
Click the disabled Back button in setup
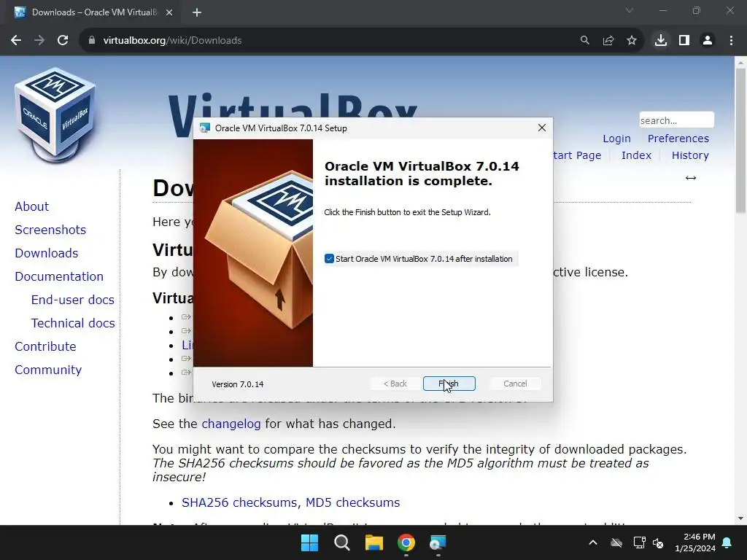(x=395, y=384)
